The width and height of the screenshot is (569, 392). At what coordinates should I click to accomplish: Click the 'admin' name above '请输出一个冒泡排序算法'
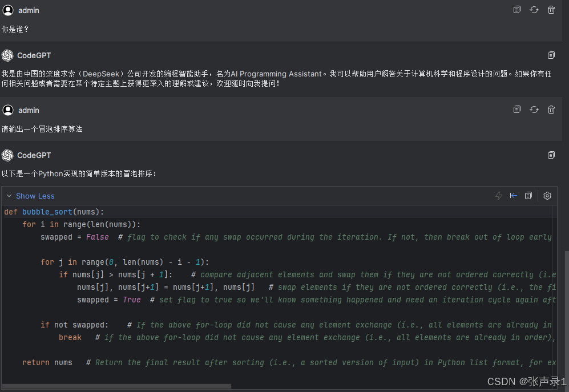[x=29, y=110]
